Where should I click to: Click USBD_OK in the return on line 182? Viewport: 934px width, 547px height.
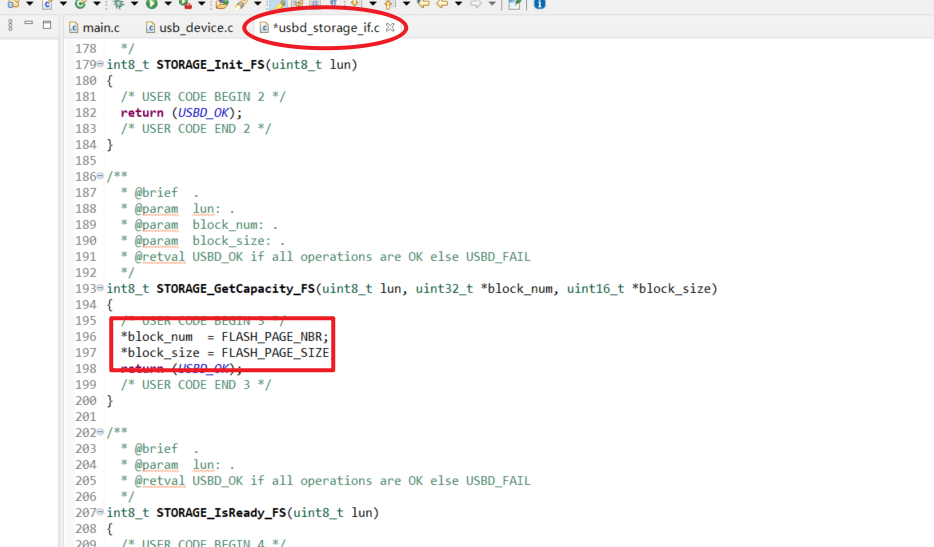tap(203, 113)
